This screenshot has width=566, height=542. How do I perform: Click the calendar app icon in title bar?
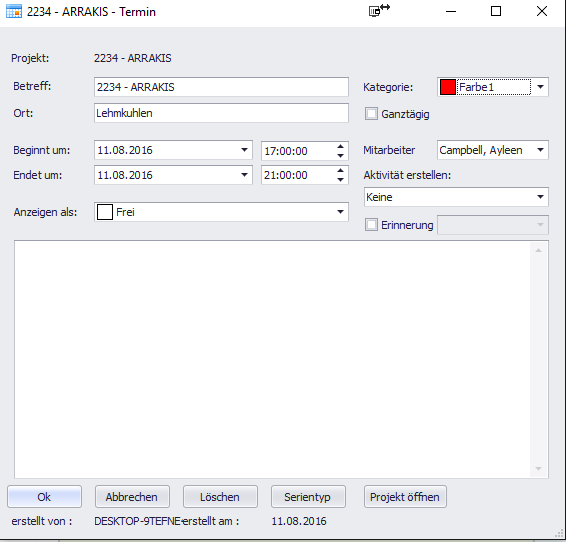[14, 12]
